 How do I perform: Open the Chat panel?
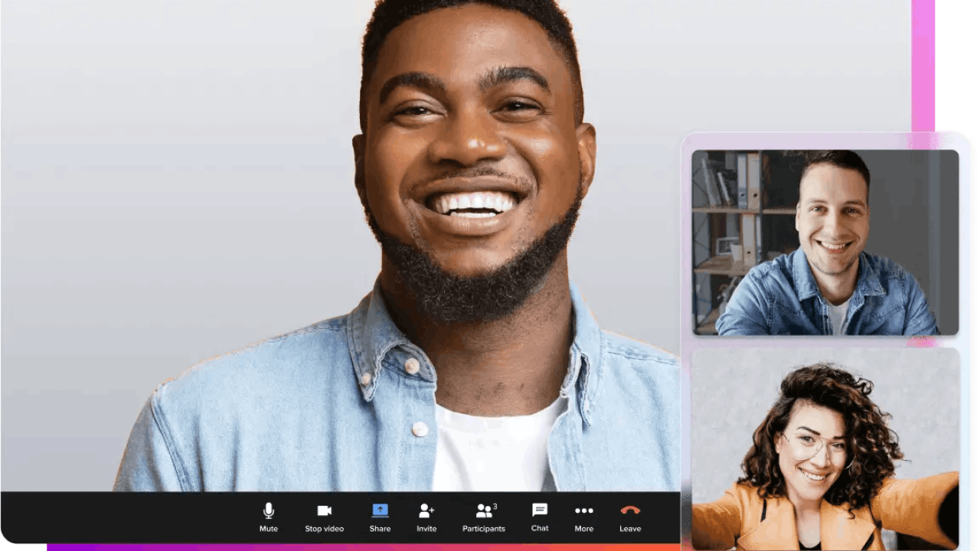540,517
